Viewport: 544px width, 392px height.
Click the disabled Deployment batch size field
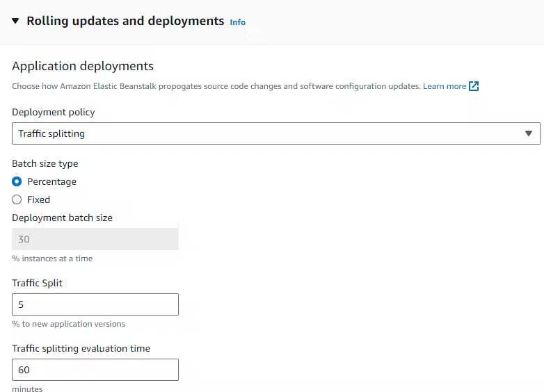click(95, 239)
